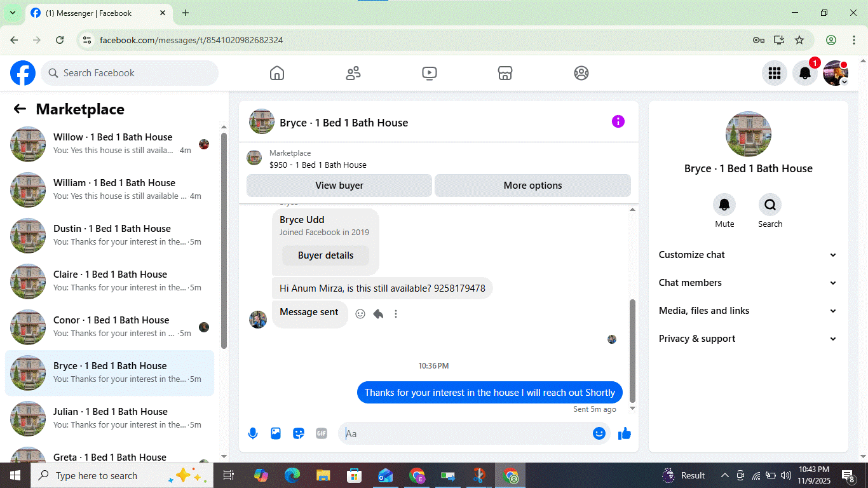The width and height of the screenshot is (868, 488).
Task: Expand Media, files and links section
Action: coord(748,311)
